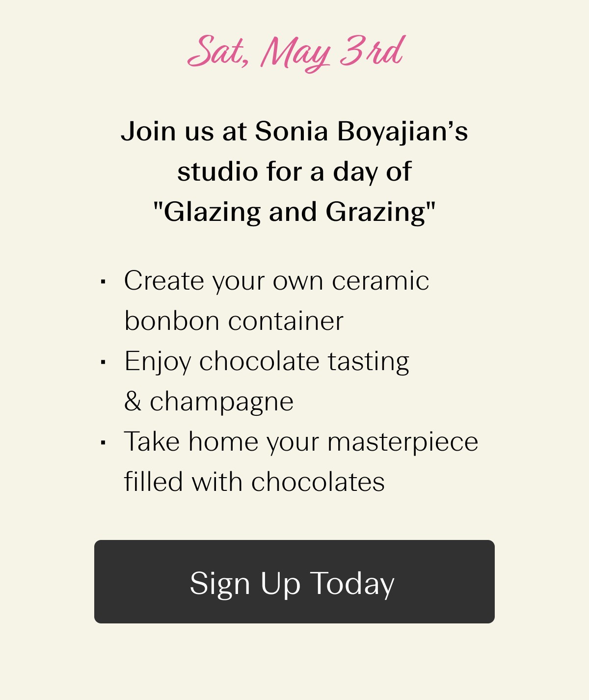Click the "bonbon container" text line
This screenshot has height=700, width=589.
click(x=234, y=321)
